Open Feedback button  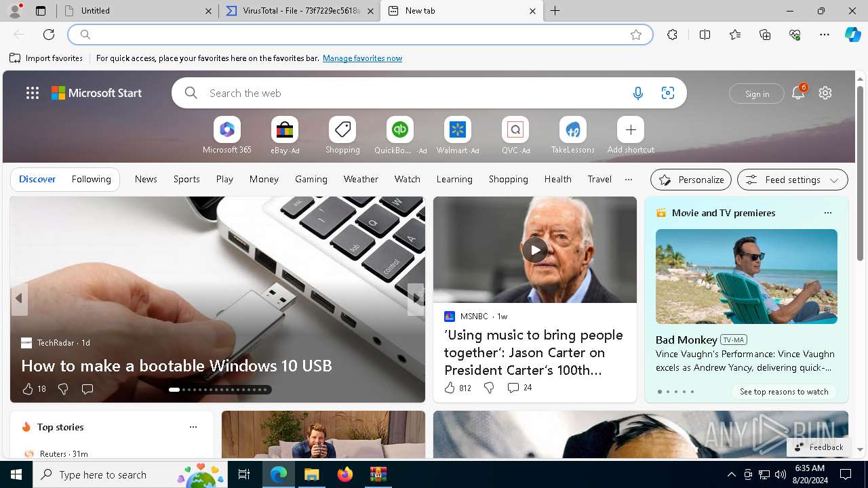click(x=818, y=447)
